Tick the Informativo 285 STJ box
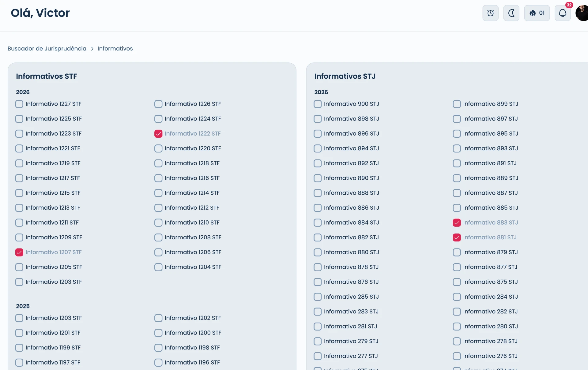 pos(318,297)
